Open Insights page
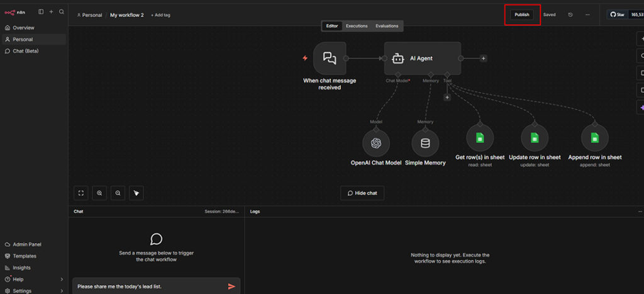Viewport: 644px width, 294px height. (34, 268)
